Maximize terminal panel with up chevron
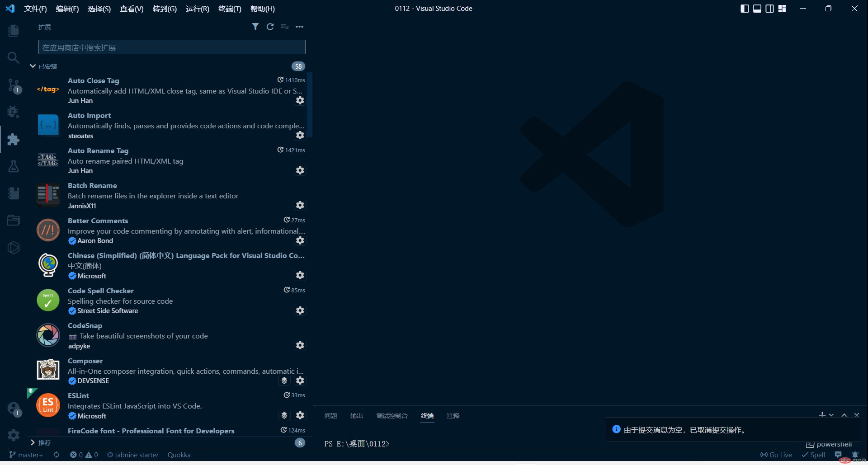Viewport: 868px width, 465px height. [x=844, y=415]
